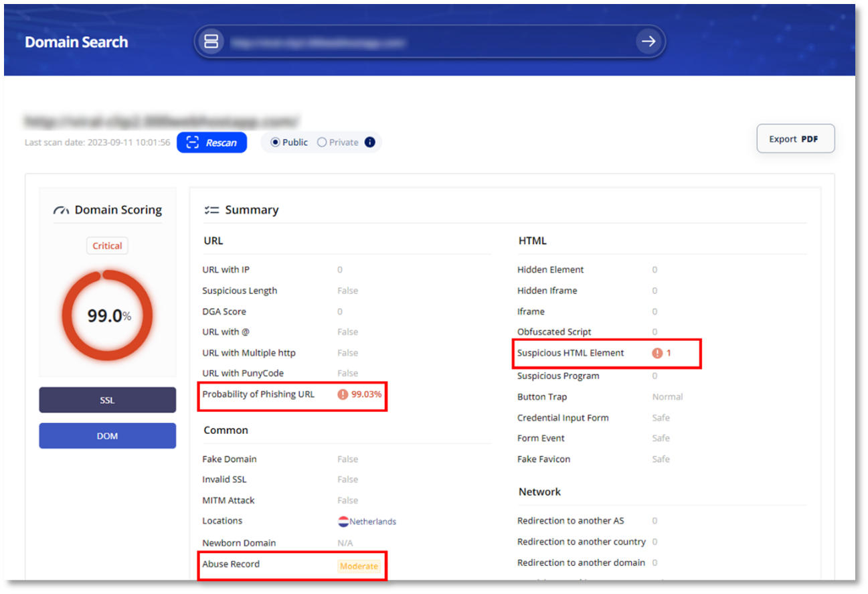Image resolution: width=868 pixels, height=594 pixels.
Task: Click the Credential Input Form label
Action: (563, 418)
